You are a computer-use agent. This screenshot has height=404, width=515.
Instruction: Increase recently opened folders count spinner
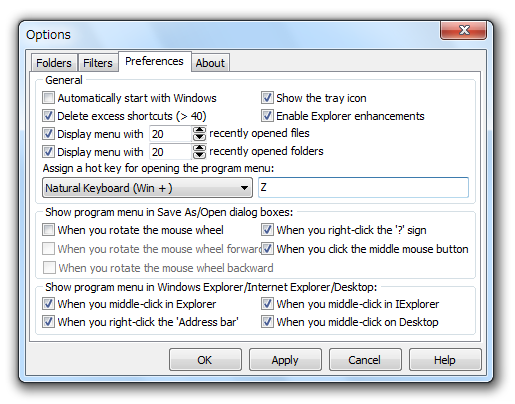[199, 148]
